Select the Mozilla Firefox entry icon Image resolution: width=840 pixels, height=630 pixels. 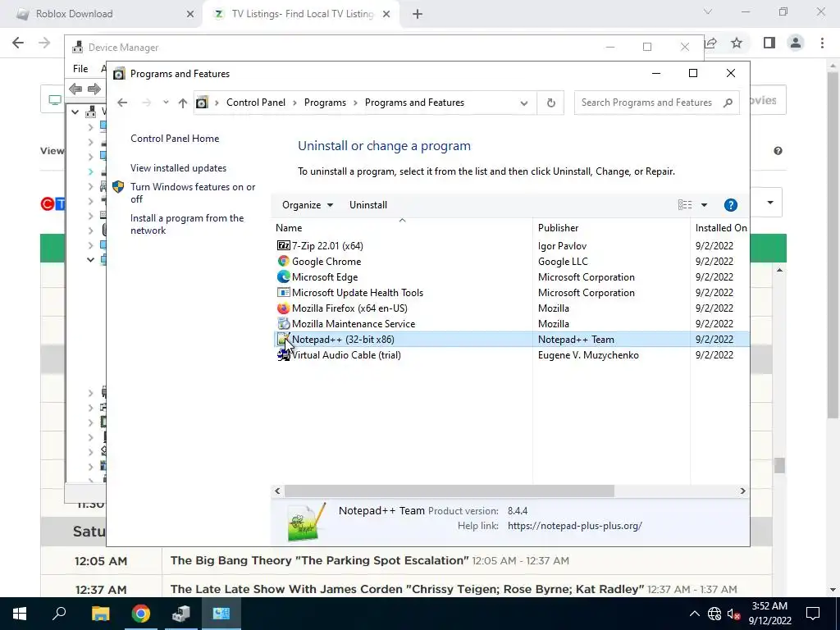(283, 308)
